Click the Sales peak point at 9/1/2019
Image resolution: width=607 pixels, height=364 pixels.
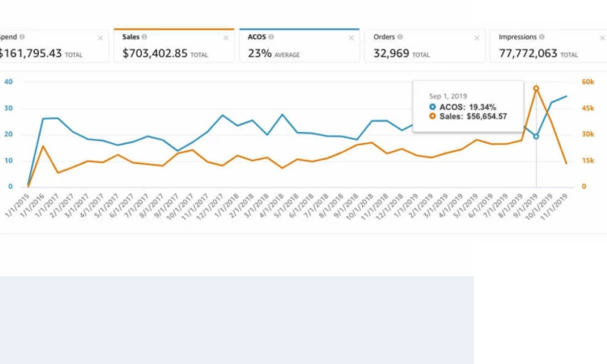536,89
